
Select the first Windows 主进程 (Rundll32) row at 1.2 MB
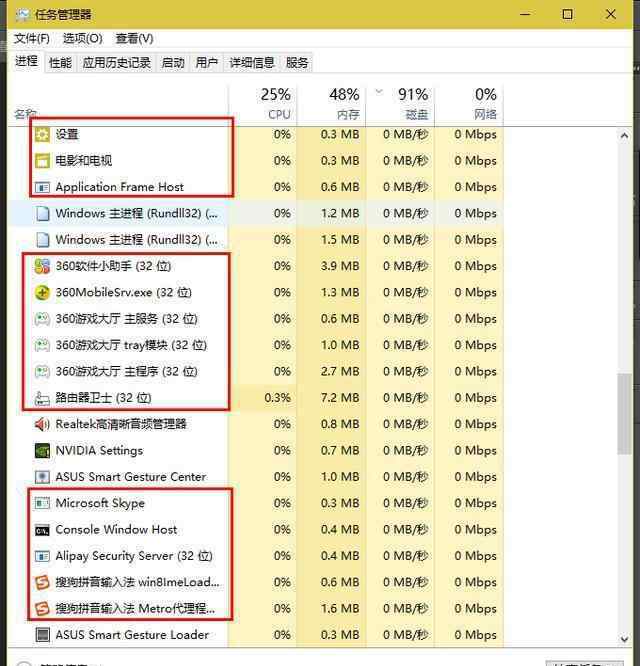tap(256, 213)
